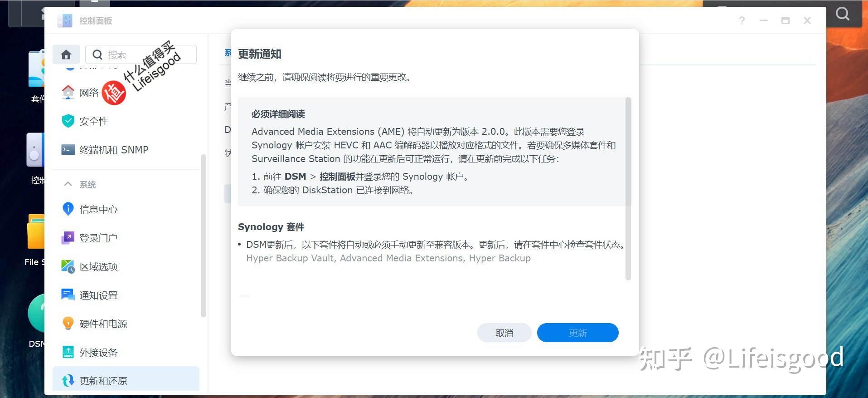Click the 取消 button
868x398 pixels.
coord(504,333)
